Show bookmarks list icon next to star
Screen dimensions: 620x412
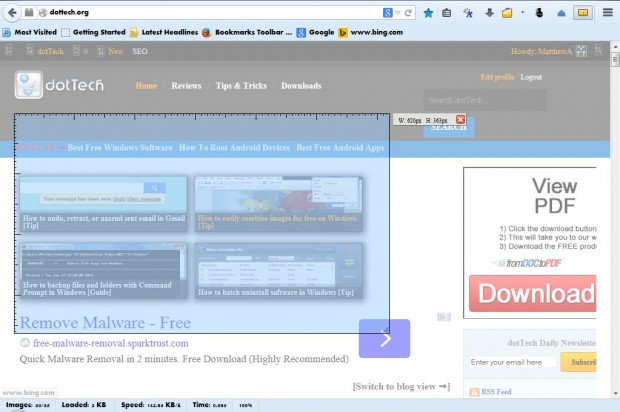tap(447, 13)
